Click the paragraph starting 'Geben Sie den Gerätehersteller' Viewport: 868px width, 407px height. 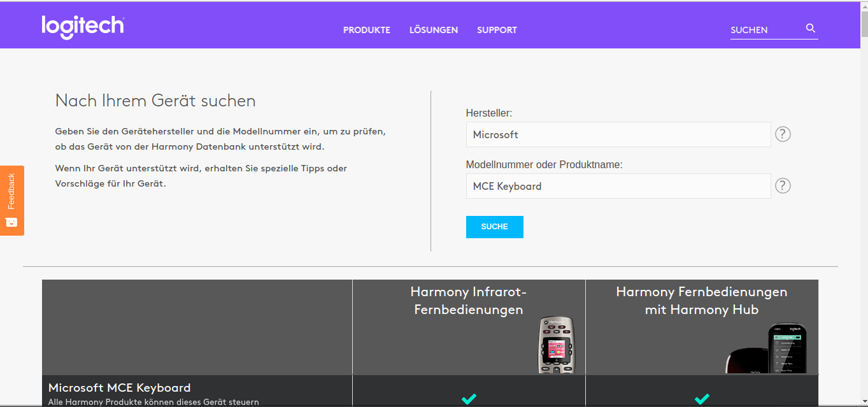pos(221,139)
